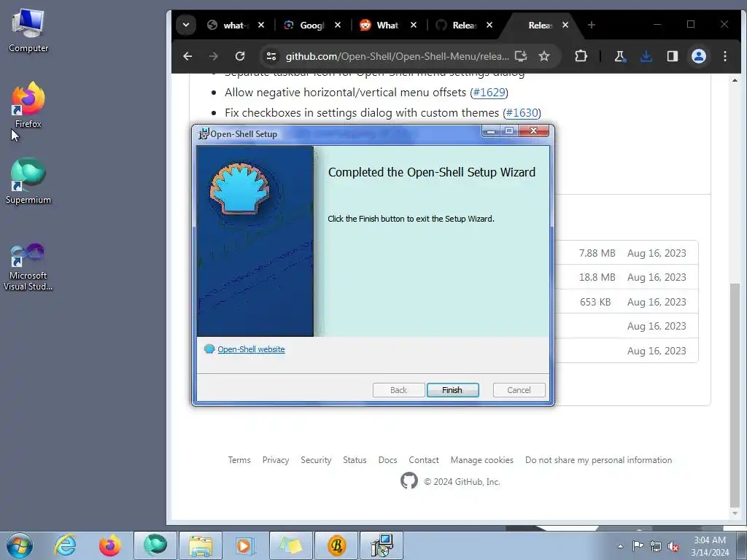Click the sticky-notes style taskbar icon
This screenshot has height=560, width=747.
(x=291, y=545)
